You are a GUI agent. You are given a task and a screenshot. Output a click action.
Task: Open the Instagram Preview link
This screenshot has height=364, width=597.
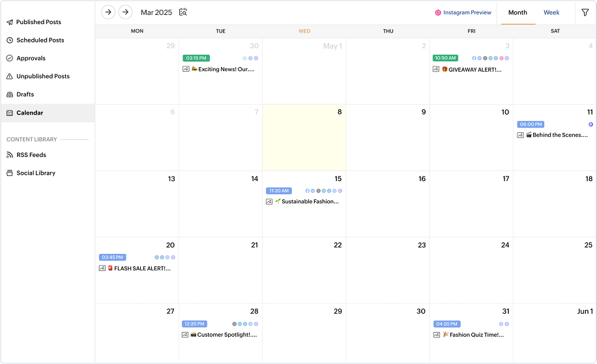[467, 12]
